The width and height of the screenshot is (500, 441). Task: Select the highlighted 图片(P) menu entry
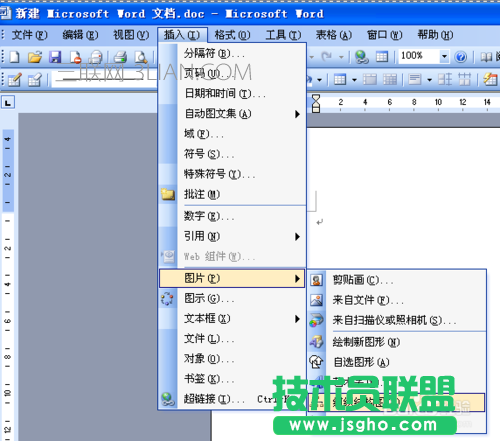click(232, 278)
